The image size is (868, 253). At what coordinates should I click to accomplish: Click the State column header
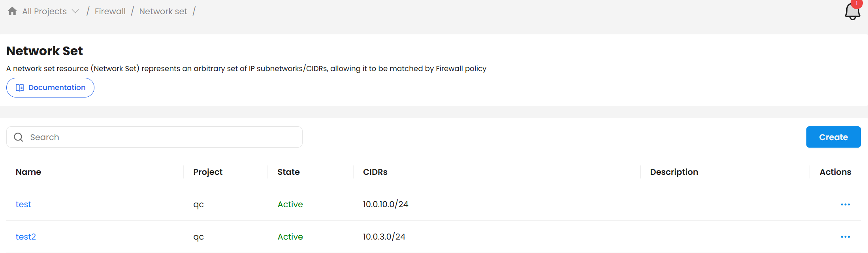tap(288, 172)
